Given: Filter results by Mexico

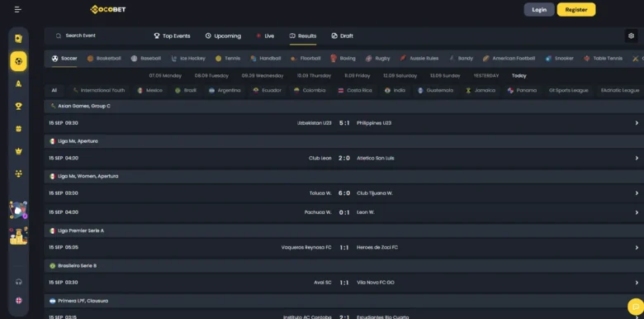Looking at the screenshot, I should pyautogui.click(x=150, y=90).
